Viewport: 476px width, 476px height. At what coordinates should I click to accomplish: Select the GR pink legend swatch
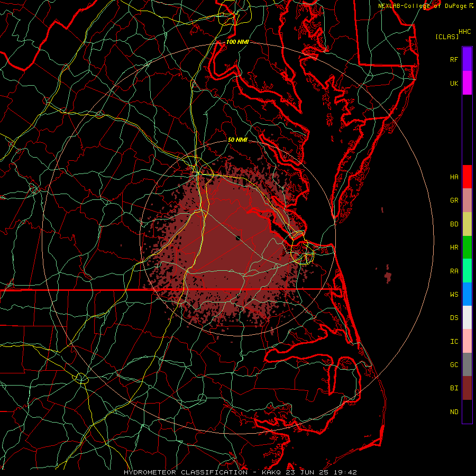(467, 200)
